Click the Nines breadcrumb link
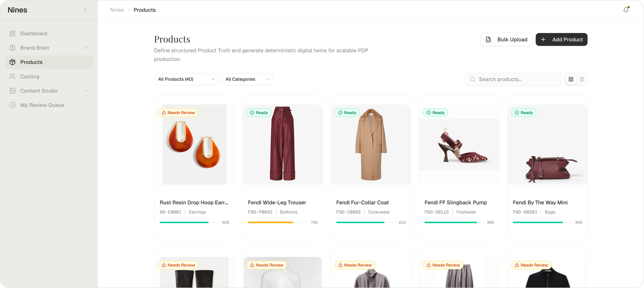The width and height of the screenshot is (644, 288). click(x=117, y=10)
